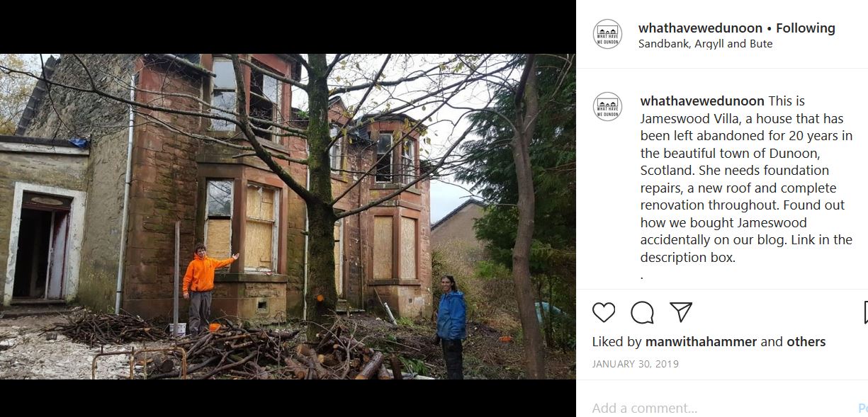Click the person in the orange hoodie
The image size is (868, 417).
203,288
